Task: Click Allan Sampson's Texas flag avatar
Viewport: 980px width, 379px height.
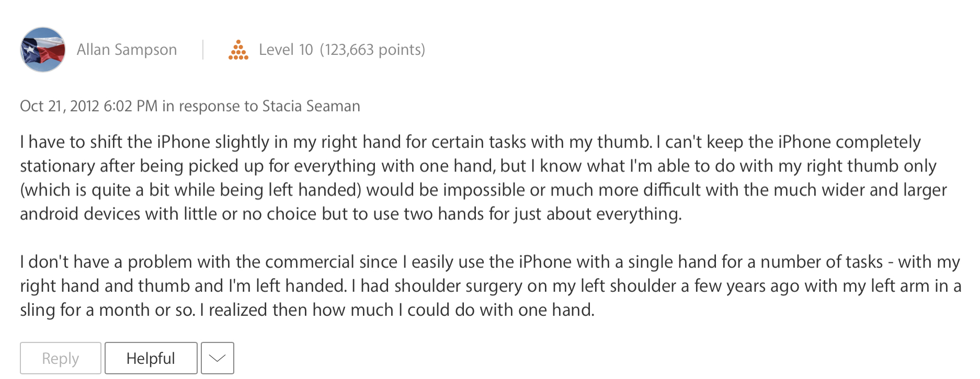Action: (x=43, y=50)
